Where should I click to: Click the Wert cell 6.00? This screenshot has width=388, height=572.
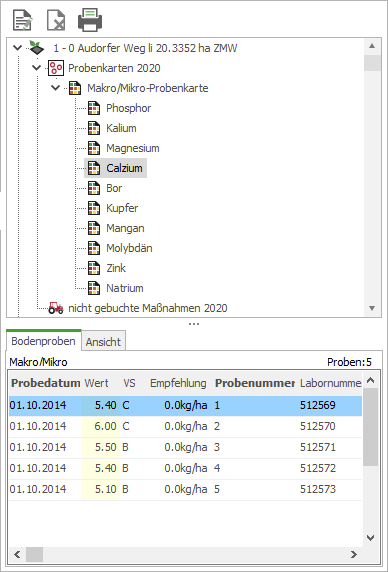(101, 426)
